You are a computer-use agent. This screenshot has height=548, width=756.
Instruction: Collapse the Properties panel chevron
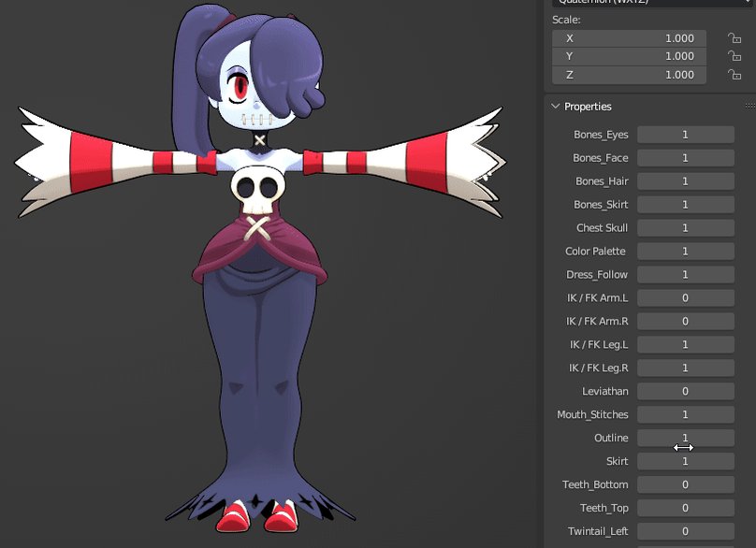point(556,106)
